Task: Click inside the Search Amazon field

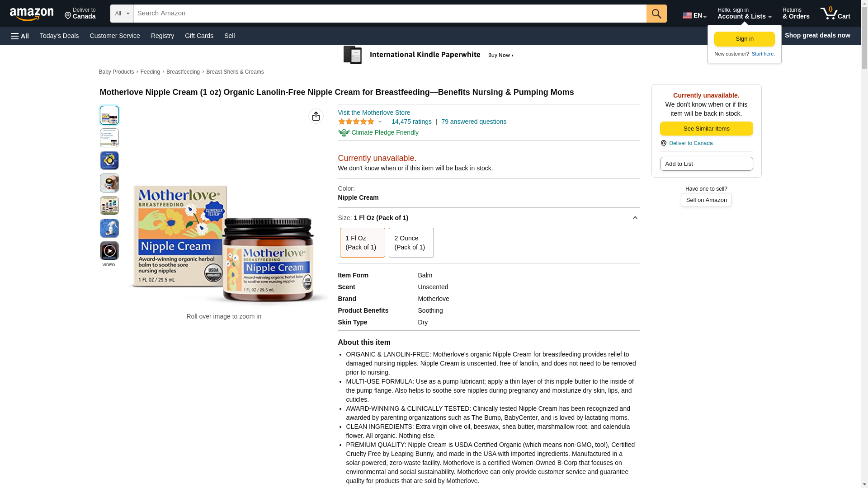Action: coord(390,14)
